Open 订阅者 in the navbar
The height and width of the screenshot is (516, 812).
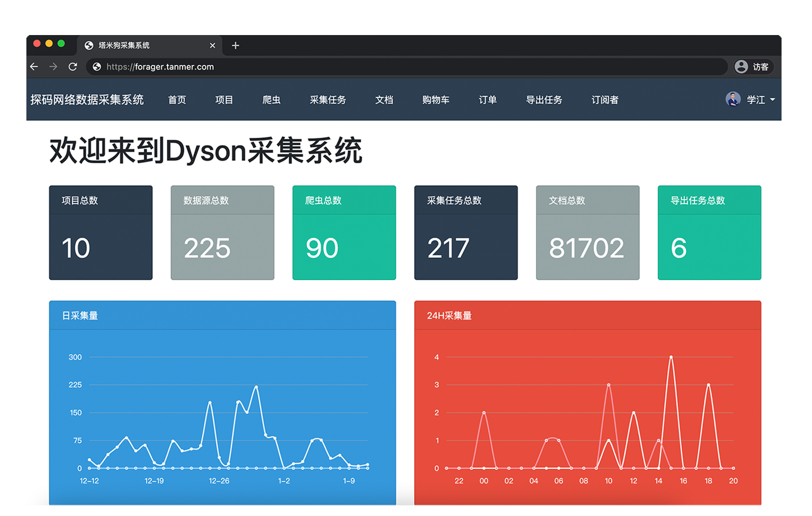(605, 100)
